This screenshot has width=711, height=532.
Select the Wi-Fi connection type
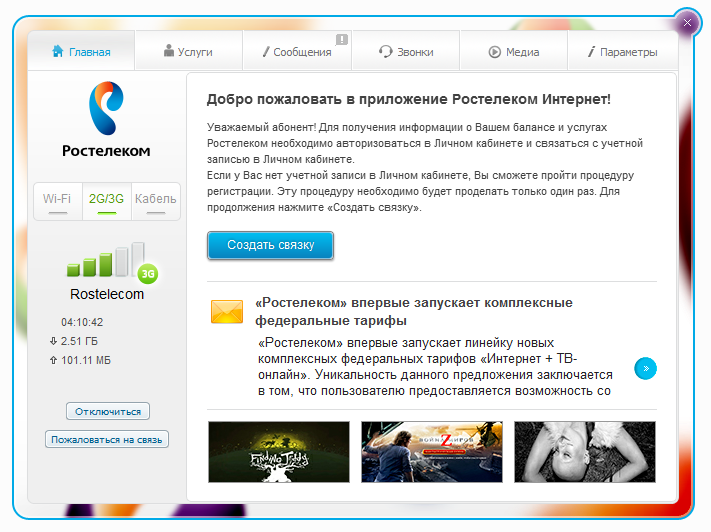(x=58, y=201)
